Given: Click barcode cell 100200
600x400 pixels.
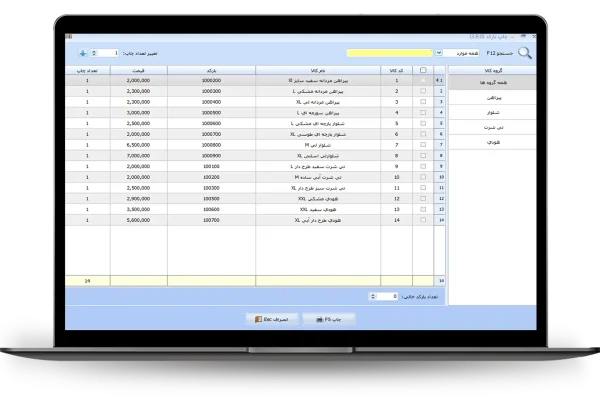Looking at the screenshot, I should [211, 177].
